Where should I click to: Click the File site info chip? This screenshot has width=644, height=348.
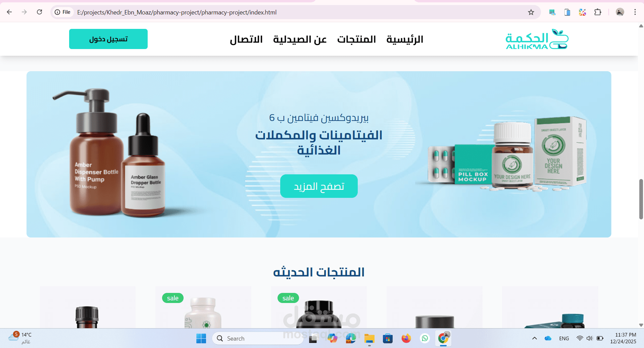click(63, 12)
